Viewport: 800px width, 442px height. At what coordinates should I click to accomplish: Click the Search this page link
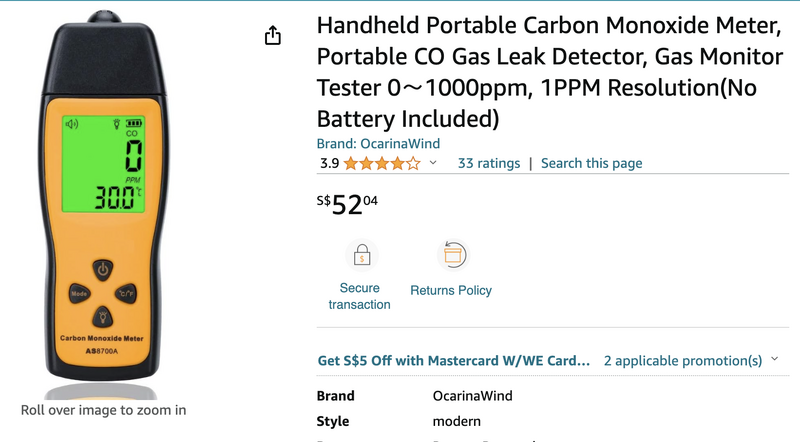pyautogui.click(x=591, y=163)
